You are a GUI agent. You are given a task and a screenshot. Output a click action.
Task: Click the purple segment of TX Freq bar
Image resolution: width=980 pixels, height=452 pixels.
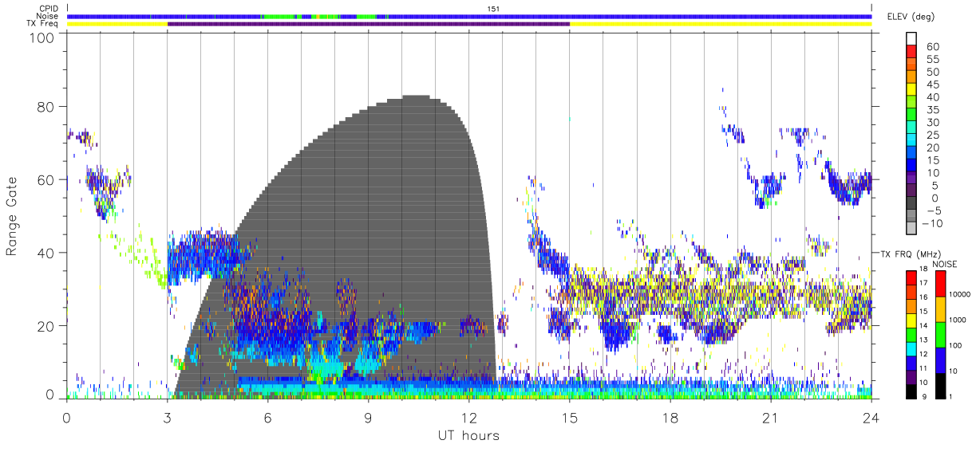point(369,24)
